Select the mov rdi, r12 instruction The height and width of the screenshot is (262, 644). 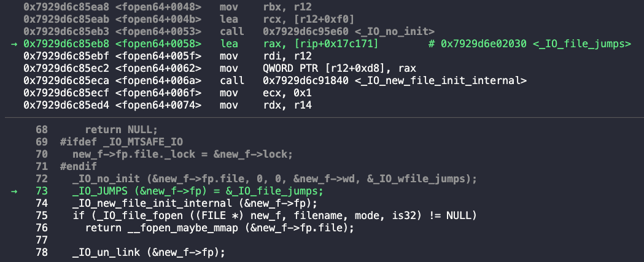point(266,56)
